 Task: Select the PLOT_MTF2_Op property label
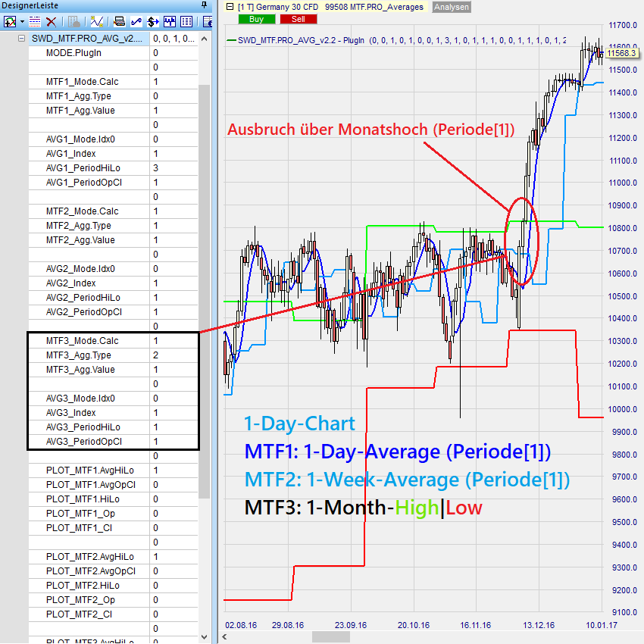(x=80, y=599)
